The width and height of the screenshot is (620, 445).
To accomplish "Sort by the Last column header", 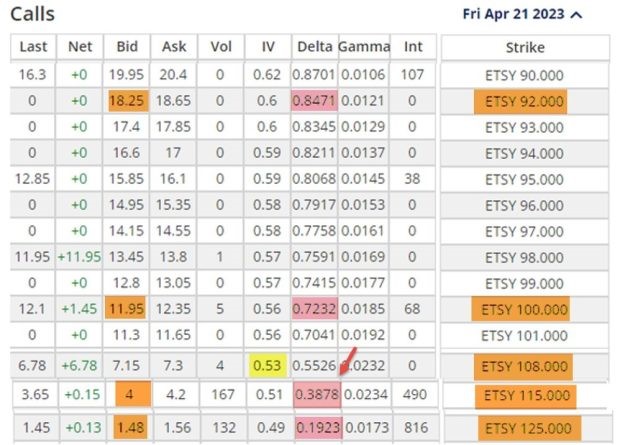I will click(x=33, y=47).
